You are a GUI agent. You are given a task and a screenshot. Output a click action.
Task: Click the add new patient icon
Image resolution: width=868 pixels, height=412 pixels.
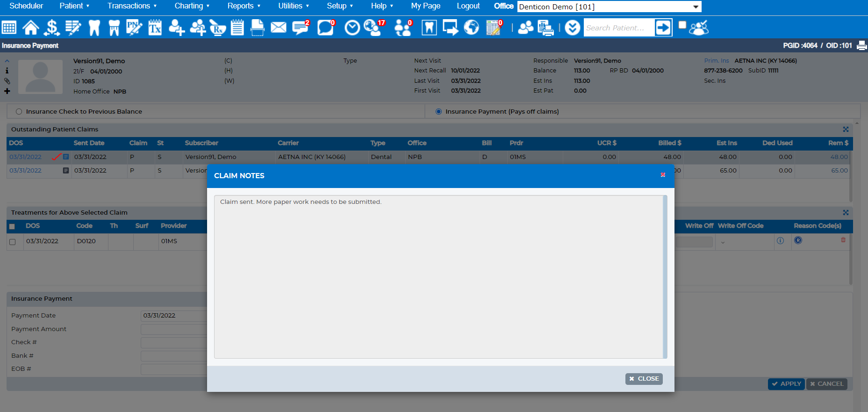[x=176, y=28]
